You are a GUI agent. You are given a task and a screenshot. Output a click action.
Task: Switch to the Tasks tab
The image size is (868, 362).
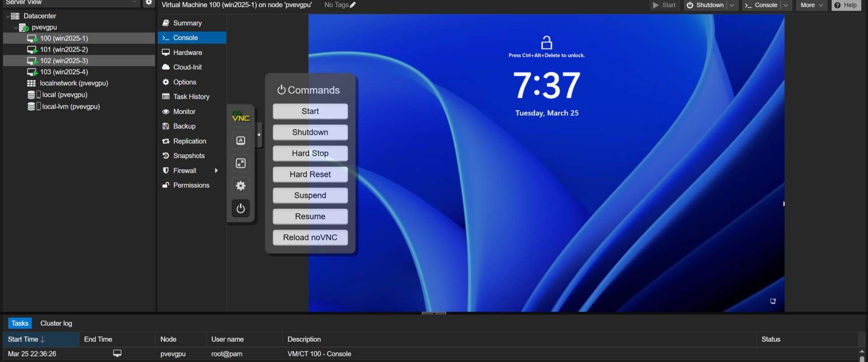pos(20,323)
